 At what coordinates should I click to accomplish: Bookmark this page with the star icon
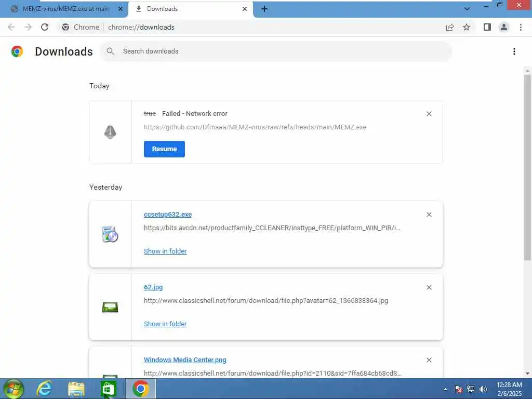point(467,27)
